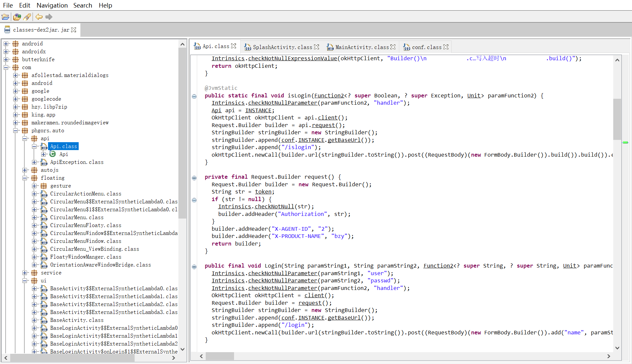Collapse the Login method fold marker
Screen dimensions: 632x364
(194, 267)
